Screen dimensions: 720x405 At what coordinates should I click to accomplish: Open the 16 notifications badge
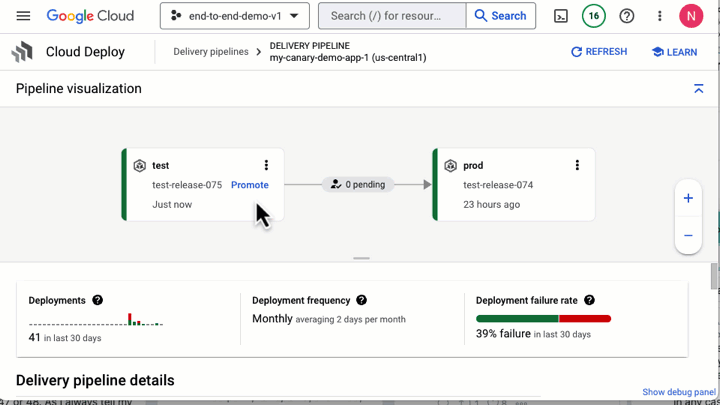pyautogui.click(x=594, y=16)
